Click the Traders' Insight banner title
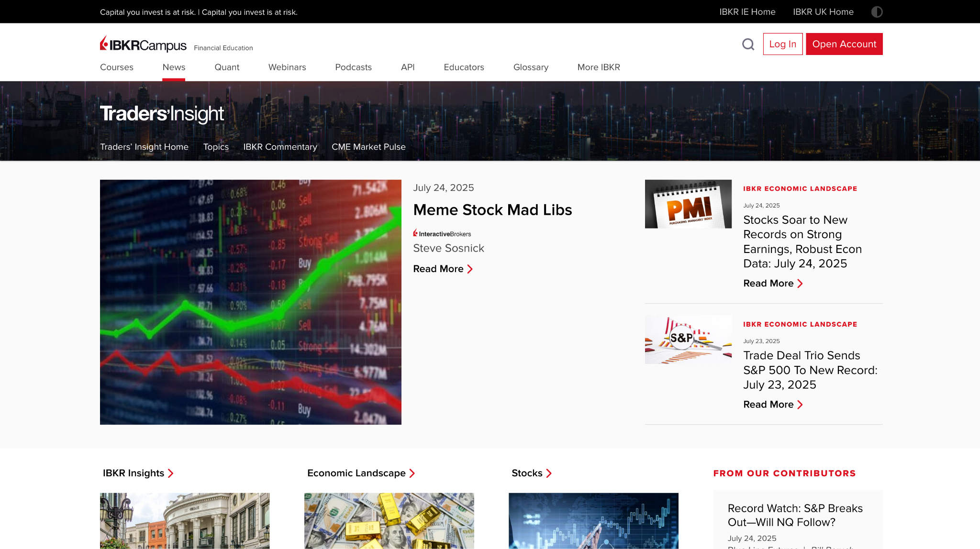 click(162, 114)
